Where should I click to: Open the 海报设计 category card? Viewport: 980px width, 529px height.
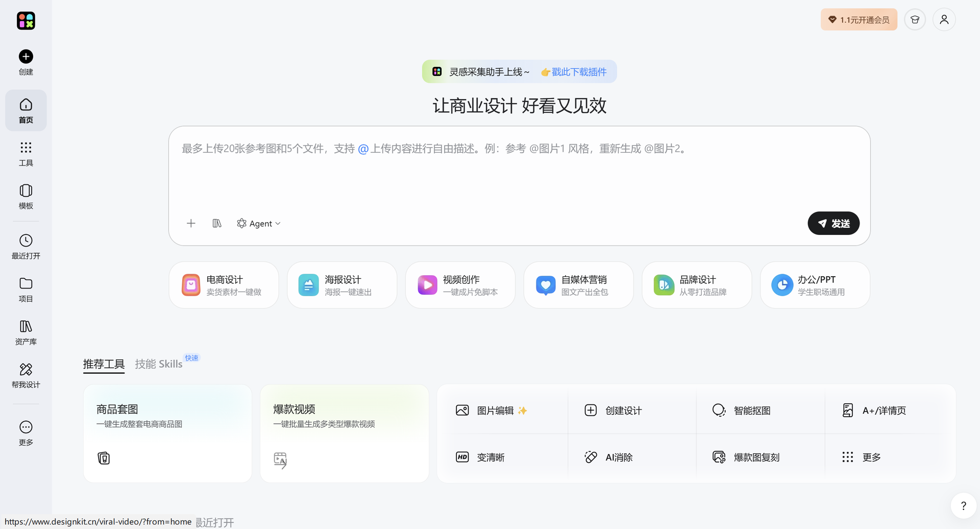point(342,285)
